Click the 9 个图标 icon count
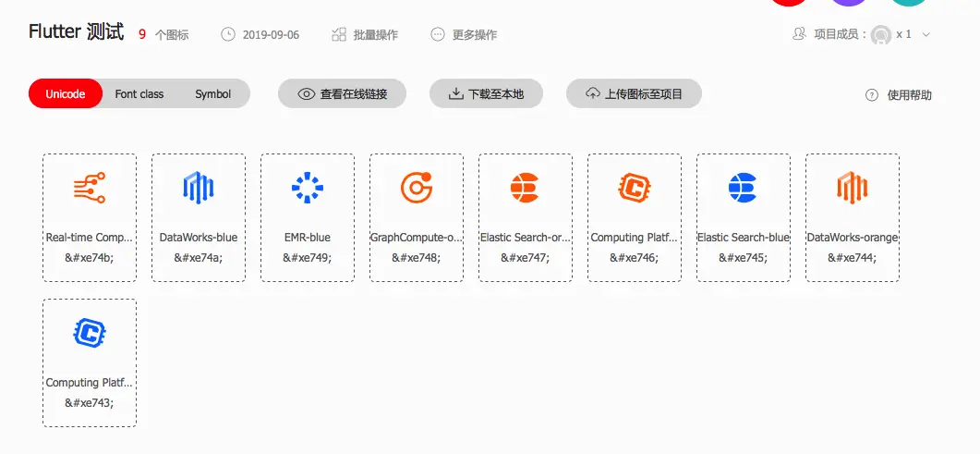The width and height of the screenshot is (980, 454). [163, 35]
